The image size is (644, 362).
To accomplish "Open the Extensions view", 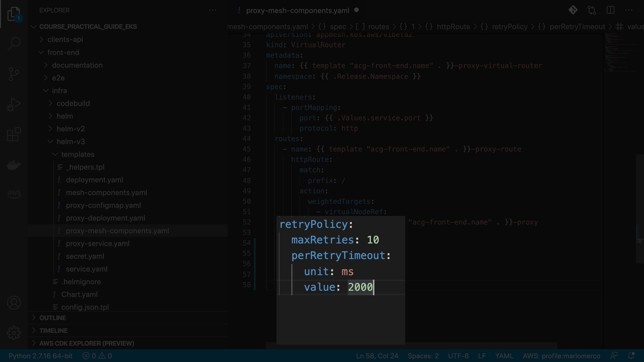I will (x=14, y=134).
